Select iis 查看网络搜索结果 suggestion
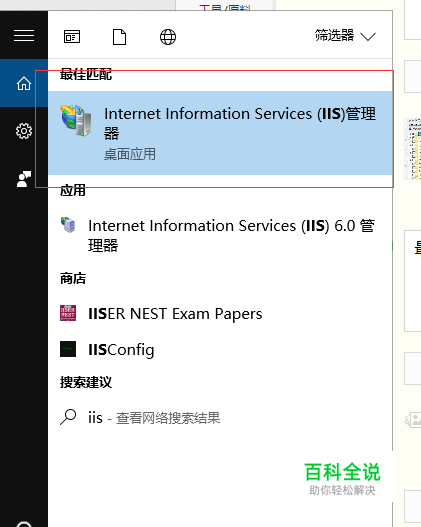This screenshot has height=527, width=421. click(x=220, y=418)
